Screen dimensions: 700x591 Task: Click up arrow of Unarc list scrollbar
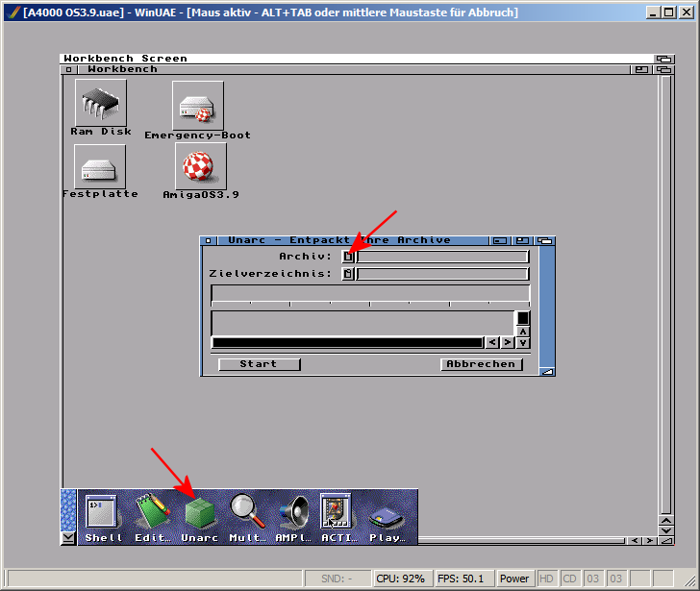pos(523,332)
